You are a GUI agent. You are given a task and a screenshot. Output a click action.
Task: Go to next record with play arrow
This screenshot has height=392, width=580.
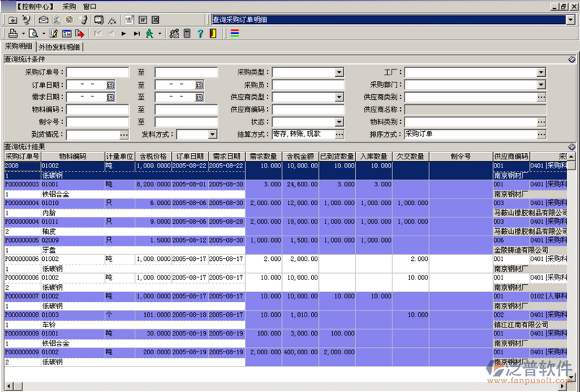[x=123, y=33]
